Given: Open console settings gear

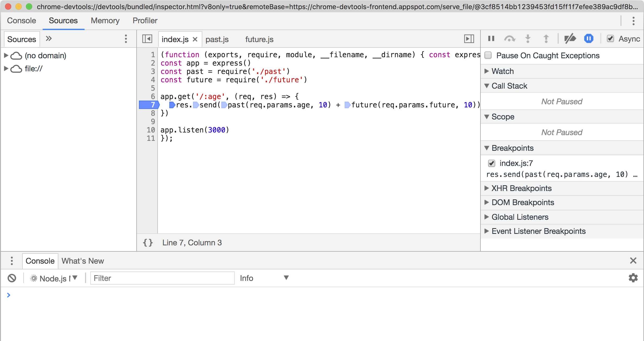Looking at the screenshot, I should (x=633, y=278).
